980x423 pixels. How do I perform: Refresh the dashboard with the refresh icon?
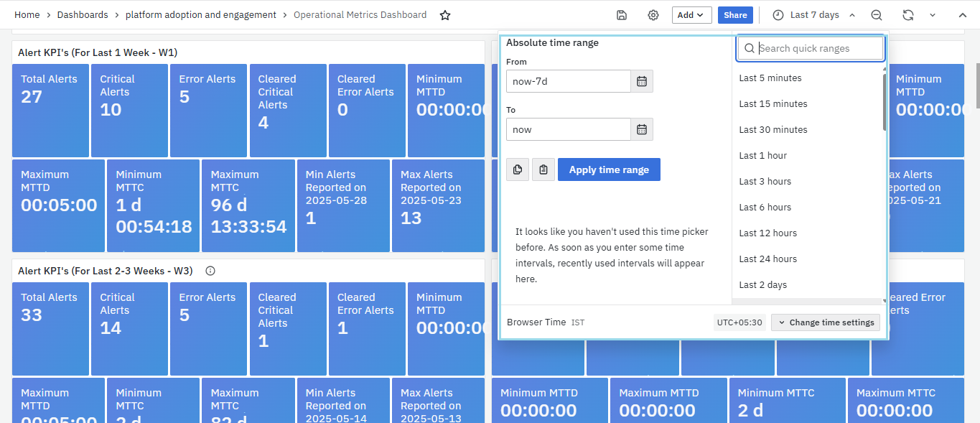click(x=908, y=15)
